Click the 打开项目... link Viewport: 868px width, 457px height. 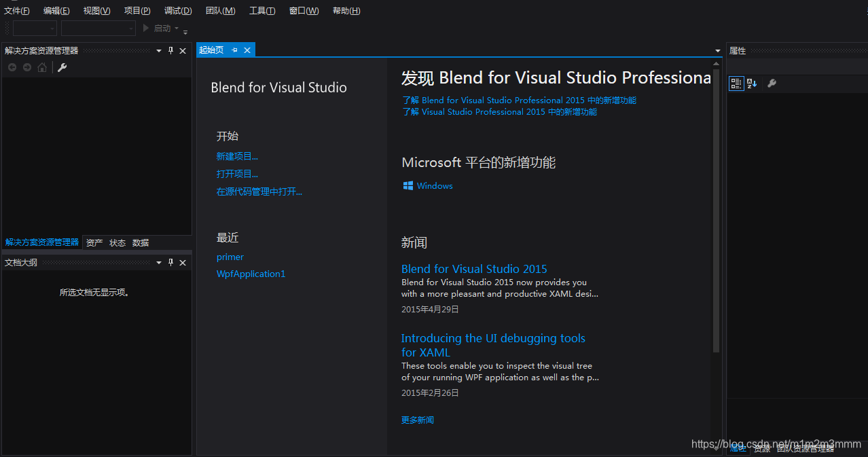tap(237, 174)
